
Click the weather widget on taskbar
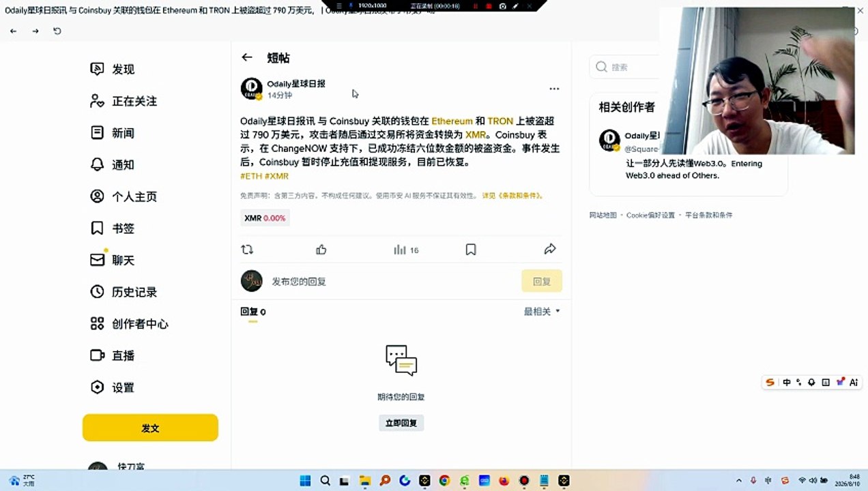tap(20, 480)
